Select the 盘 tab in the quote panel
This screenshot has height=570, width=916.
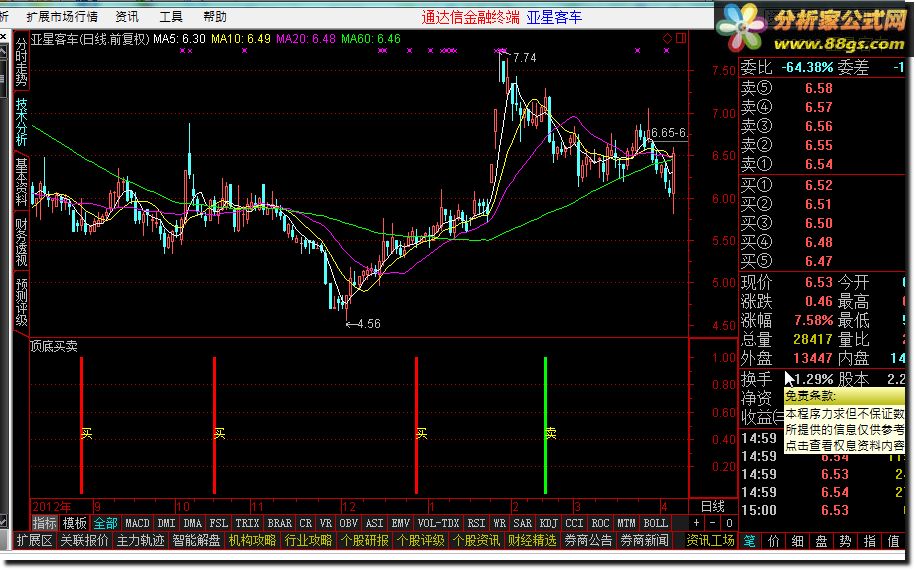point(821,541)
